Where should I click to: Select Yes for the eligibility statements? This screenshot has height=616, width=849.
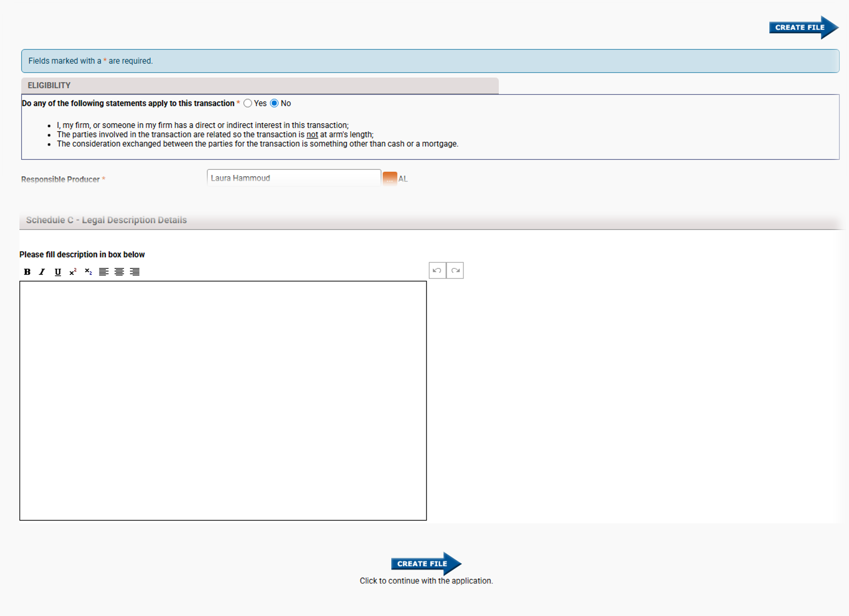(x=247, y=103)
